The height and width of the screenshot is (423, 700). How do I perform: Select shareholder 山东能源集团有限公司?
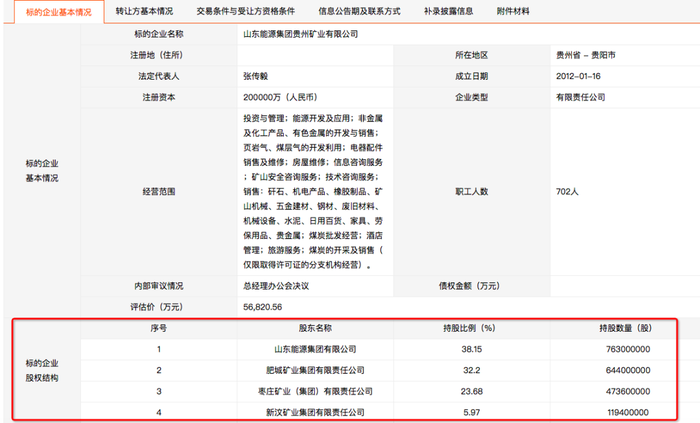click(x=315, y=349)
